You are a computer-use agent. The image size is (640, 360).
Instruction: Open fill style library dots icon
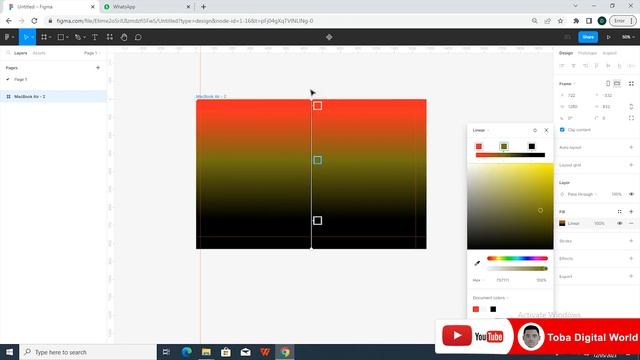(x=619, y=211)
